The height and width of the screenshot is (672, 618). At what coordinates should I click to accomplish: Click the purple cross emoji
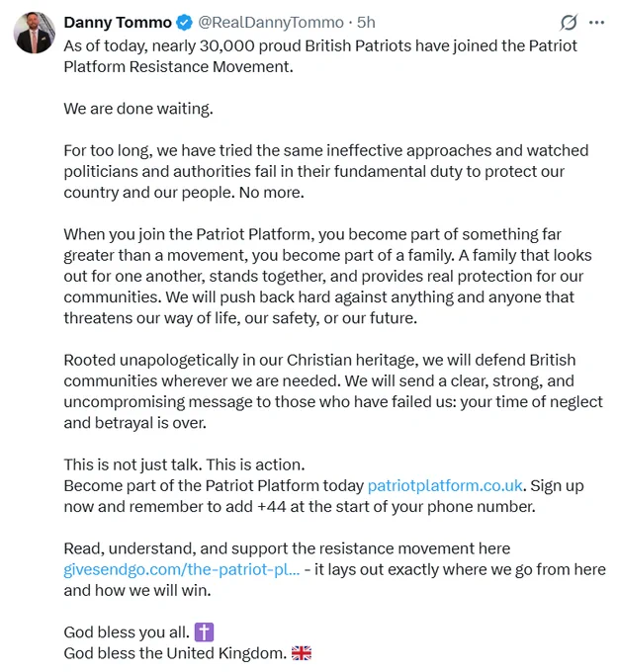pyautogui.click(x=204, y=632)
